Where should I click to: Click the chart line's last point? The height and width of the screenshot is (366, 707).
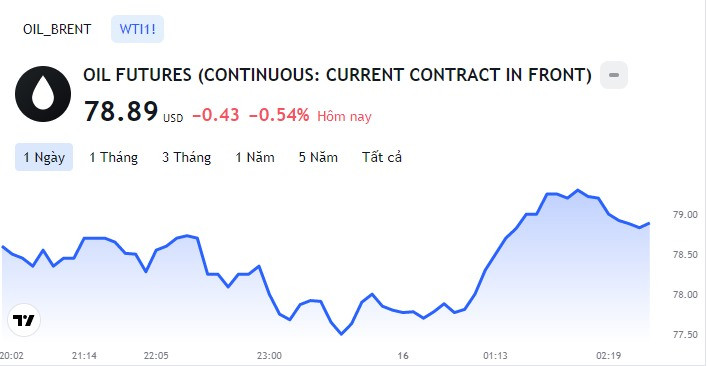click(x=649, y=223)
